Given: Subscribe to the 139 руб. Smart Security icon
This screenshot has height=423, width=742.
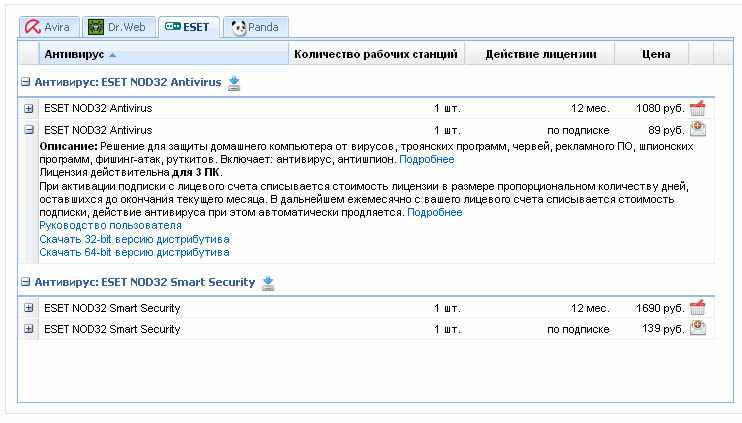Looking at the screenshot, I should [698, 328].
